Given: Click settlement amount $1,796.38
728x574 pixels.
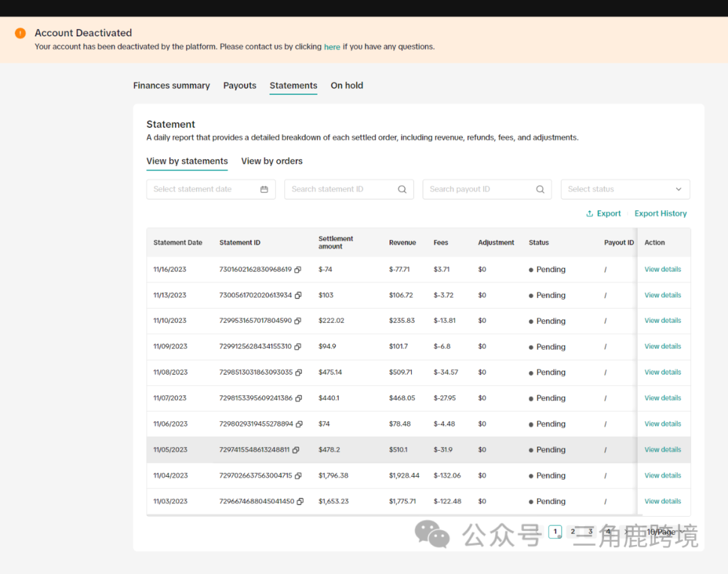Looking at the screenshot, I should pos(334,476).
